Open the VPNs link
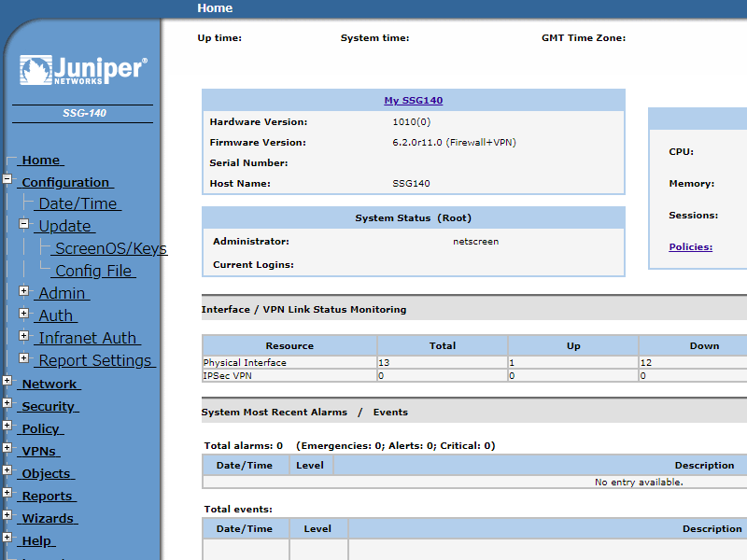 pos(38,451)
